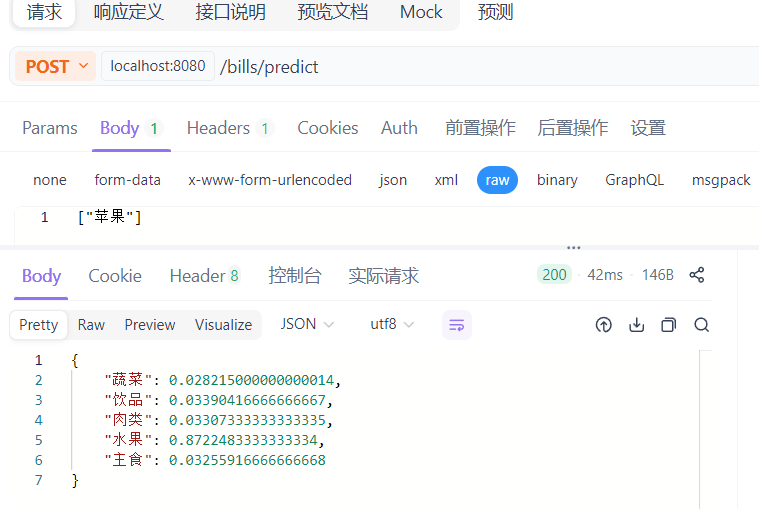Open the 后置操作 tab

(573, 128)
